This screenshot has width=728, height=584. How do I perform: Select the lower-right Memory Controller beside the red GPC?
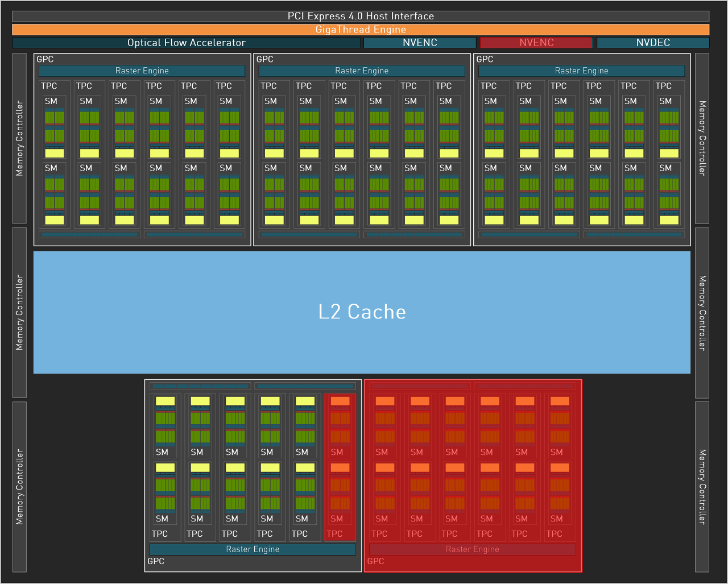pos(702,487)
